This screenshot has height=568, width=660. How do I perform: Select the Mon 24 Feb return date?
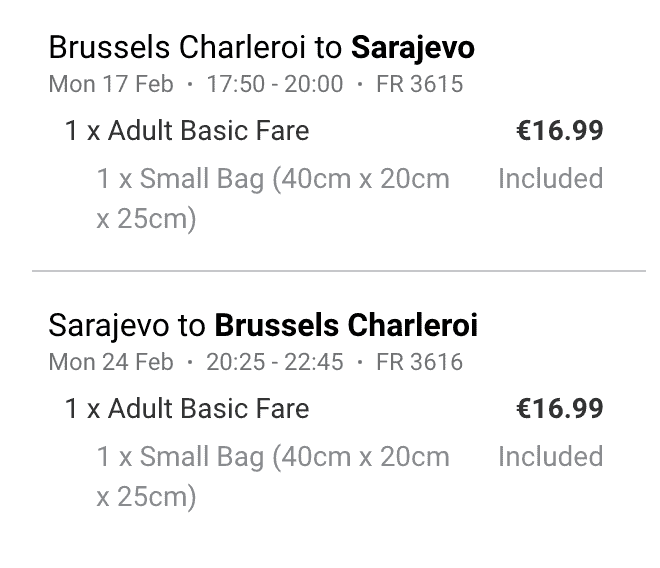pos(111,362)
